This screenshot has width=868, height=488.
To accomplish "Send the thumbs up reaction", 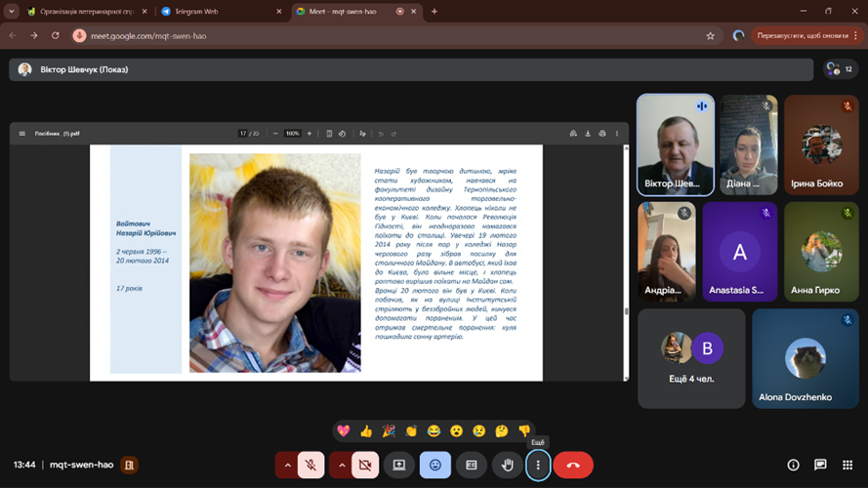I will pyautogui.click(x=366, y=430).
